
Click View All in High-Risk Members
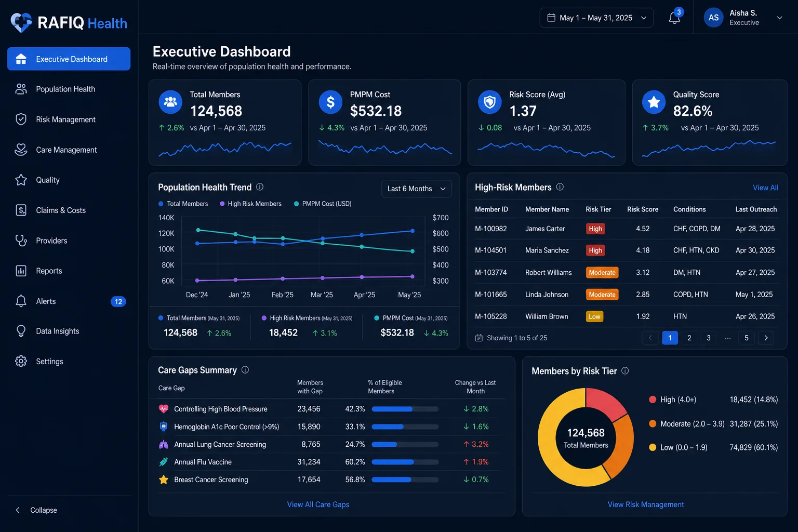[x=765, y=188]
